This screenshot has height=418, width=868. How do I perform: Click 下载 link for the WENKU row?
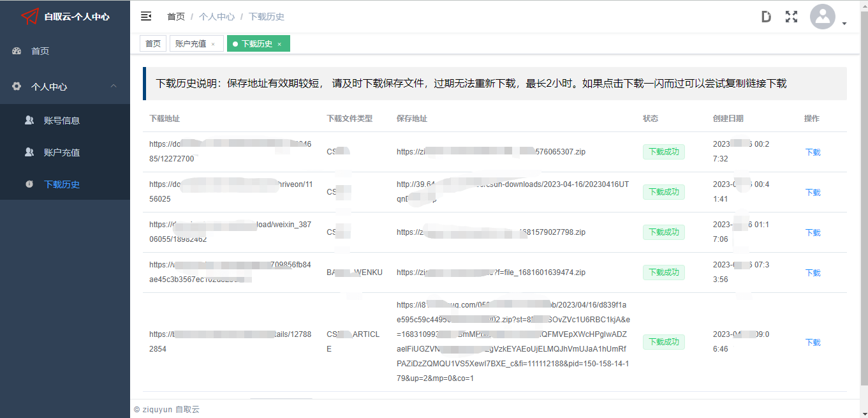[x=813, y=272]
